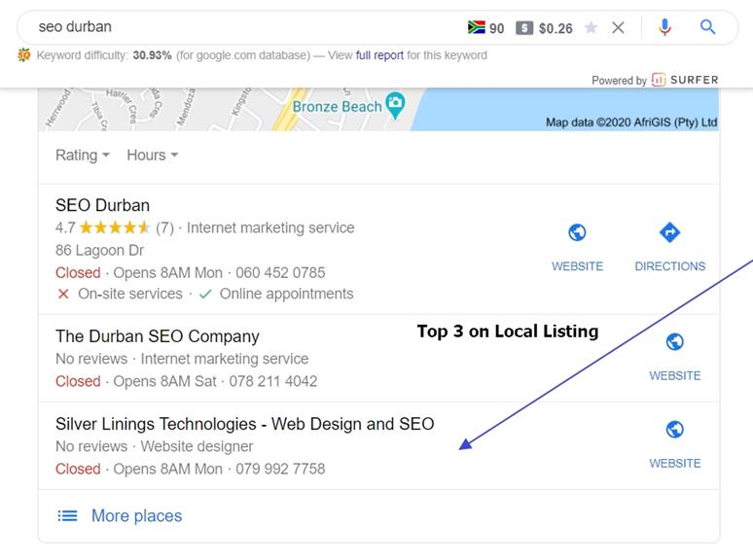The height and width of the screenshot is (560, 753).
Task: Click the green check beside Online appointments
Action: pos(205,294)
